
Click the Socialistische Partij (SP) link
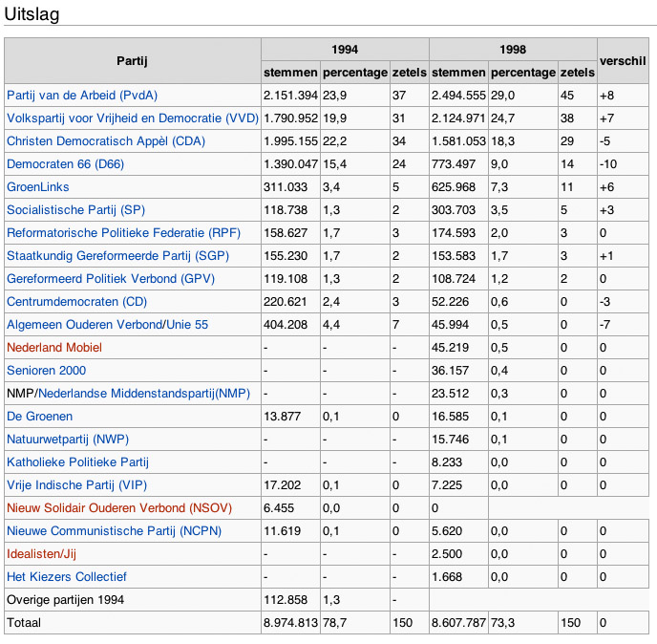coord(75,210)
